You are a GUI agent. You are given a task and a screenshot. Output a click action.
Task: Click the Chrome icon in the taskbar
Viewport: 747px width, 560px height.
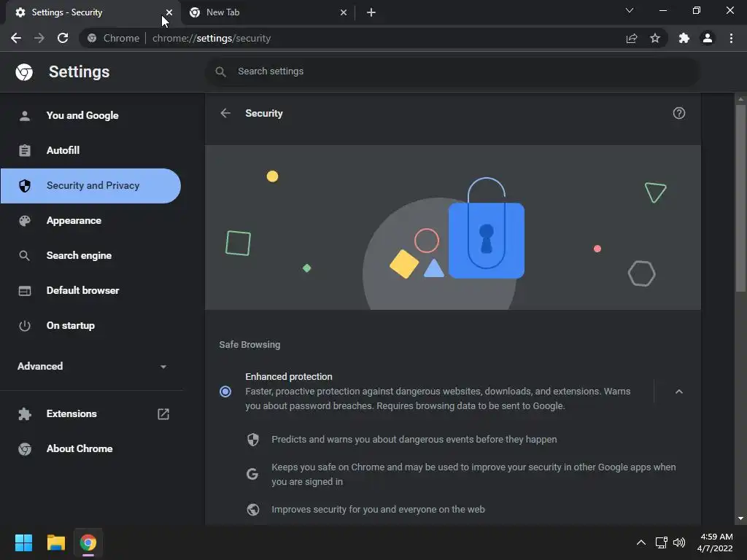point(88,542)
